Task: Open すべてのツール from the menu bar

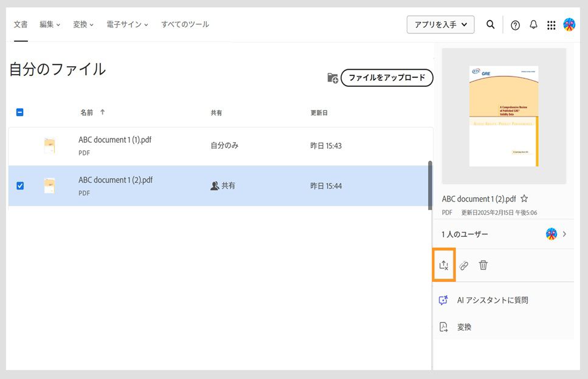Action: [184, 24]
